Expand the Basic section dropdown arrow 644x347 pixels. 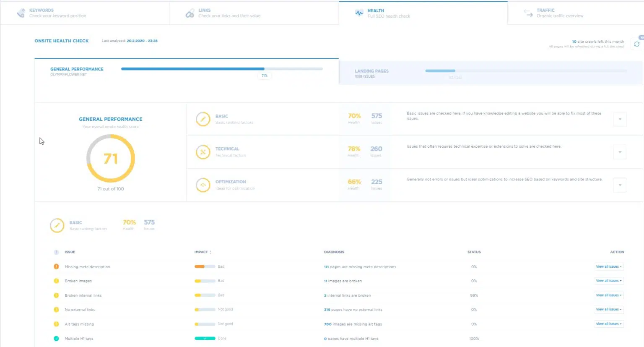[620, 119]
